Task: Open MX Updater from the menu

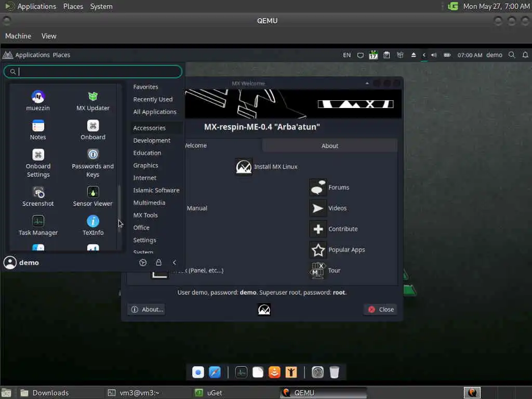Action: click(x=92, y=101)
